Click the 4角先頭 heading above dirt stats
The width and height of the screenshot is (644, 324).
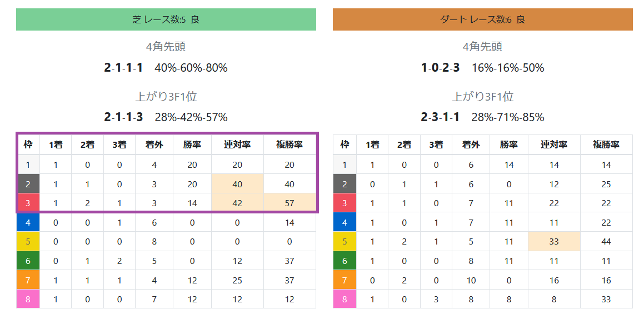coord(483,46)
